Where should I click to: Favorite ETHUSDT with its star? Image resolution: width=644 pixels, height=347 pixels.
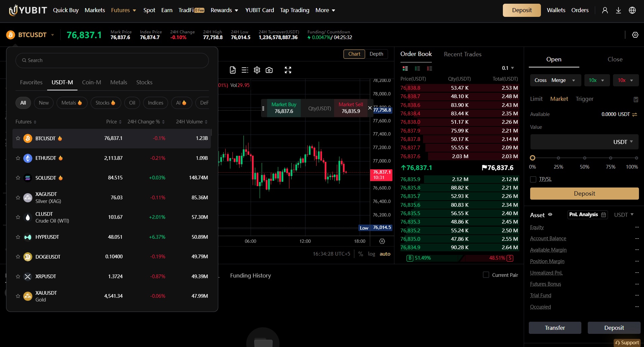(18, 158)
